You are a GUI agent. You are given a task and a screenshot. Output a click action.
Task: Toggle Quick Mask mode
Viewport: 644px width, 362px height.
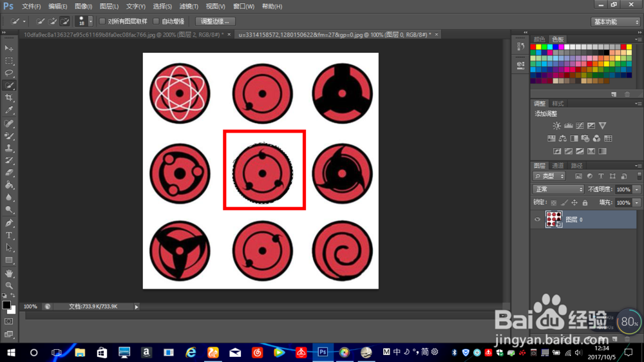click(x=8, y=321)
